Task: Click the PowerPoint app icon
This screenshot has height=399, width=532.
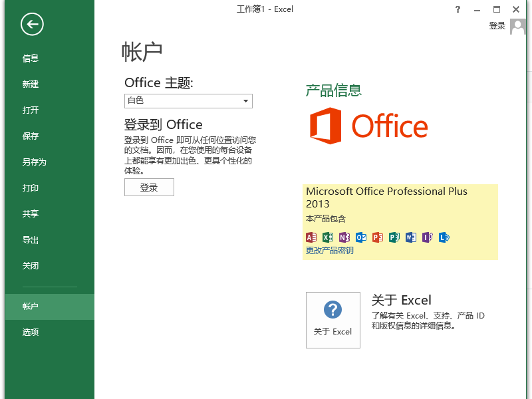Action: (x=378, y=237)
